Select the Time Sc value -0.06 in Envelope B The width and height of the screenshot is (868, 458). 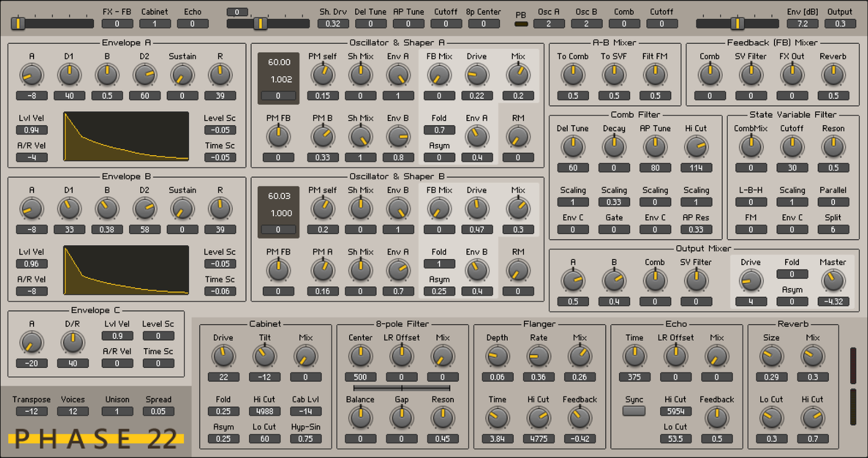point(220,291)
